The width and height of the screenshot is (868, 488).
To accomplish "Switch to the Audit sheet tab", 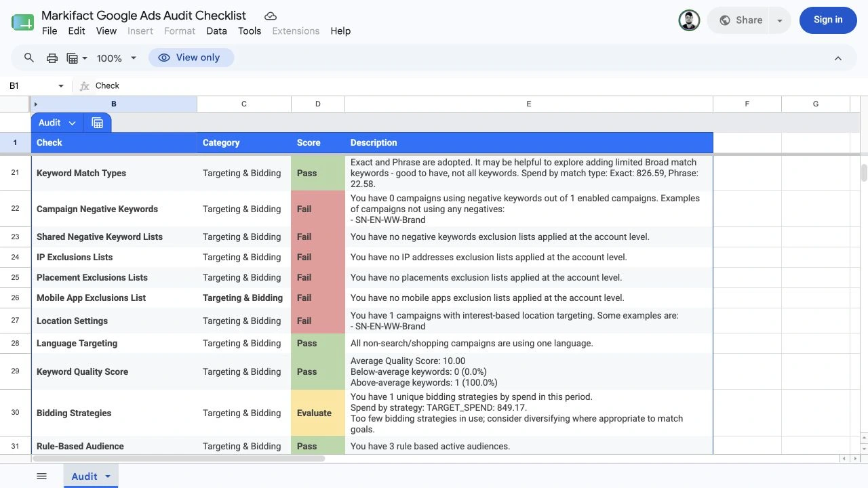I will (x=84, y=476).
